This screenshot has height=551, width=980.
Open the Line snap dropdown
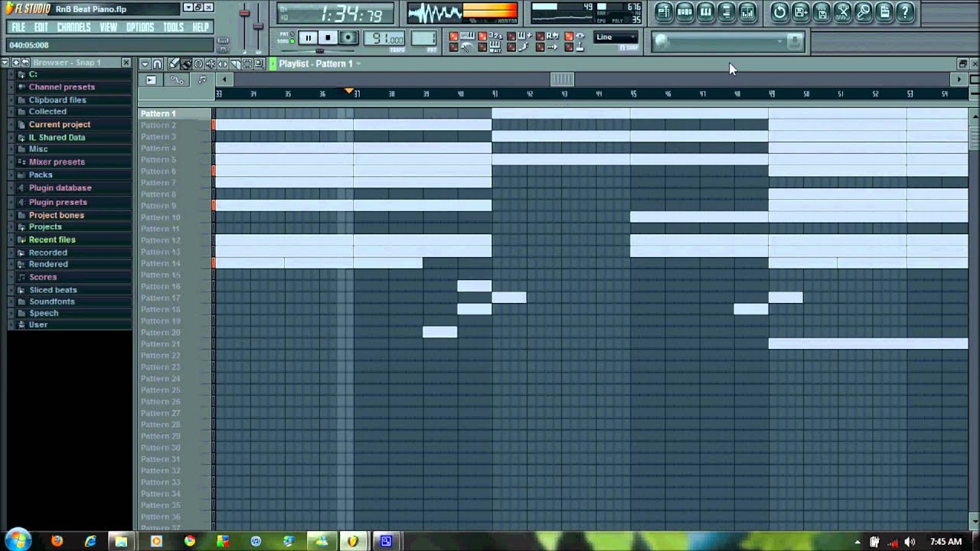click(x=617, y=37)
